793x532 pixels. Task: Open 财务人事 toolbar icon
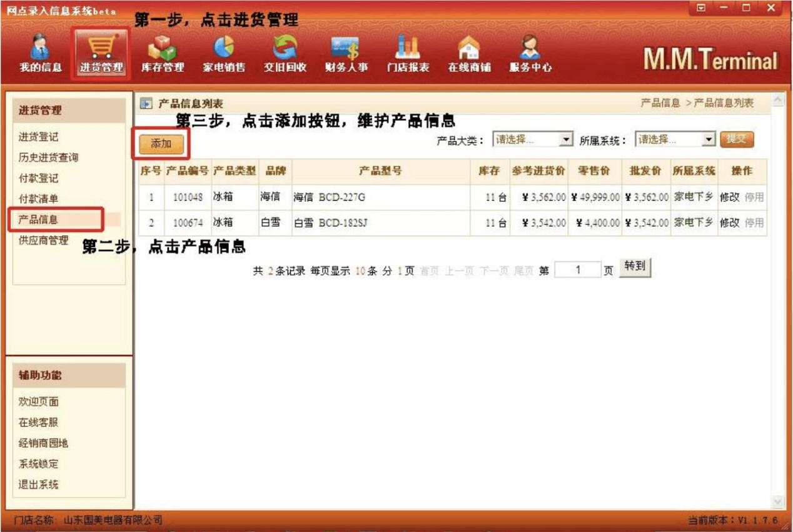coord(346,54)
